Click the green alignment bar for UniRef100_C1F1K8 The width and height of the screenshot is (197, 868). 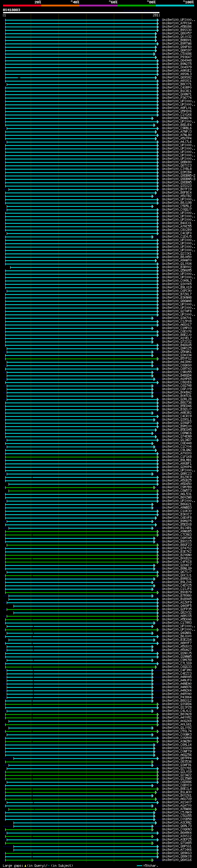(x=82, y=457)
